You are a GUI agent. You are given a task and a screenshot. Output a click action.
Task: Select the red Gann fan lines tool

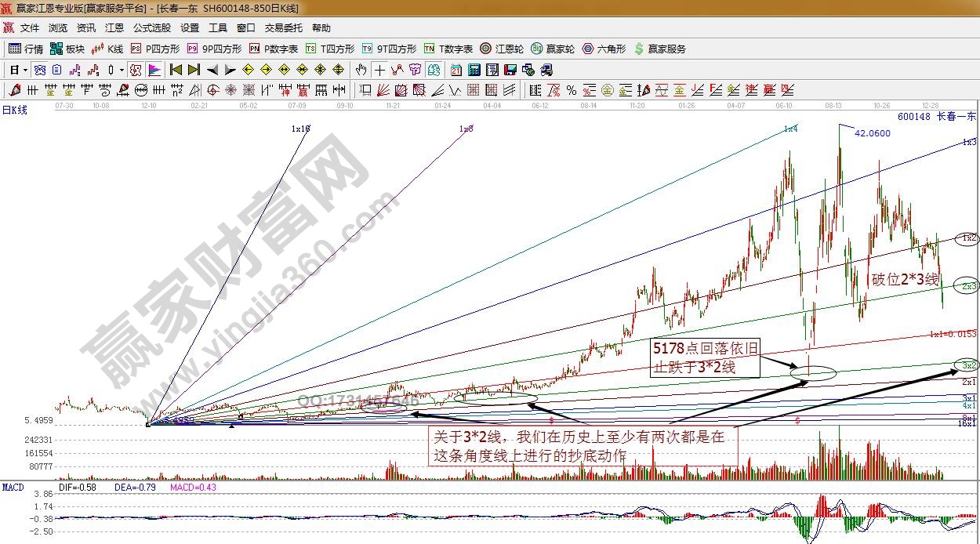pos(382,89)
